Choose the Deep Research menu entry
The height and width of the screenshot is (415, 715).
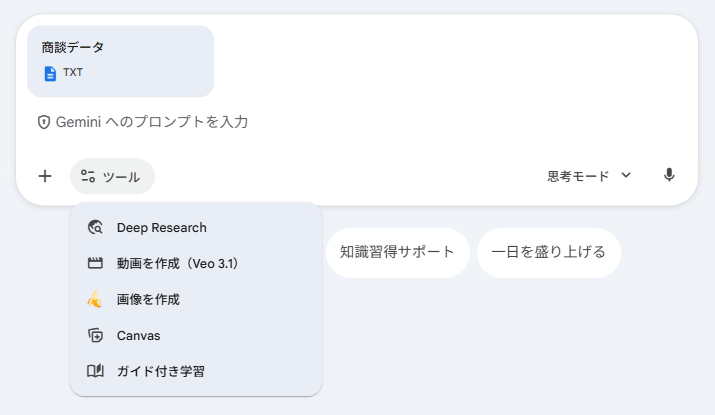(x=196, y=227)
